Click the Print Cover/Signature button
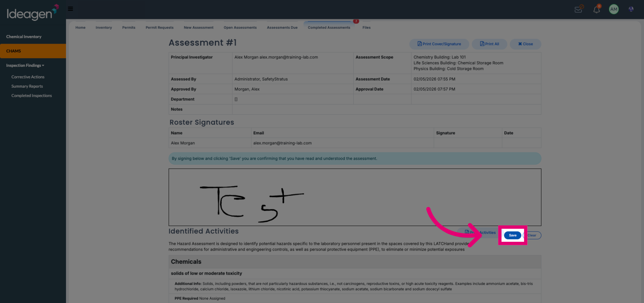Viewport: 644px width, 303px height. [x=439, y=44]
